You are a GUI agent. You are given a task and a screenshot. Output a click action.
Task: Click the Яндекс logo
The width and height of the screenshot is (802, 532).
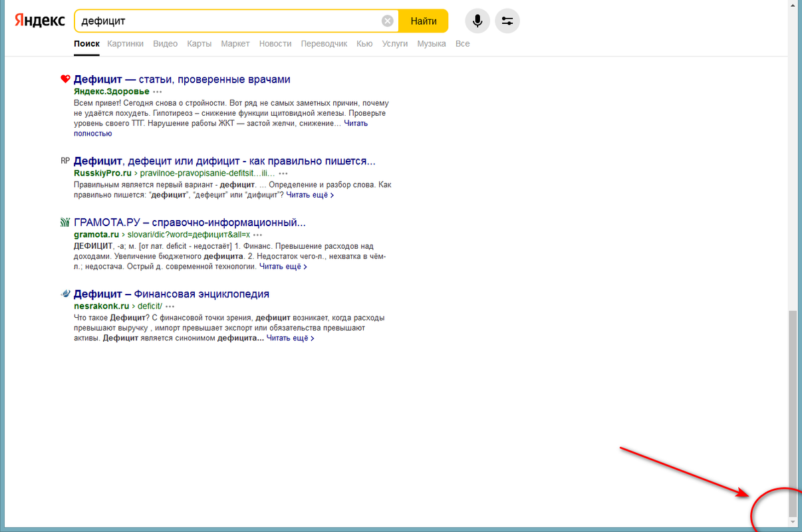click(39, 21)
